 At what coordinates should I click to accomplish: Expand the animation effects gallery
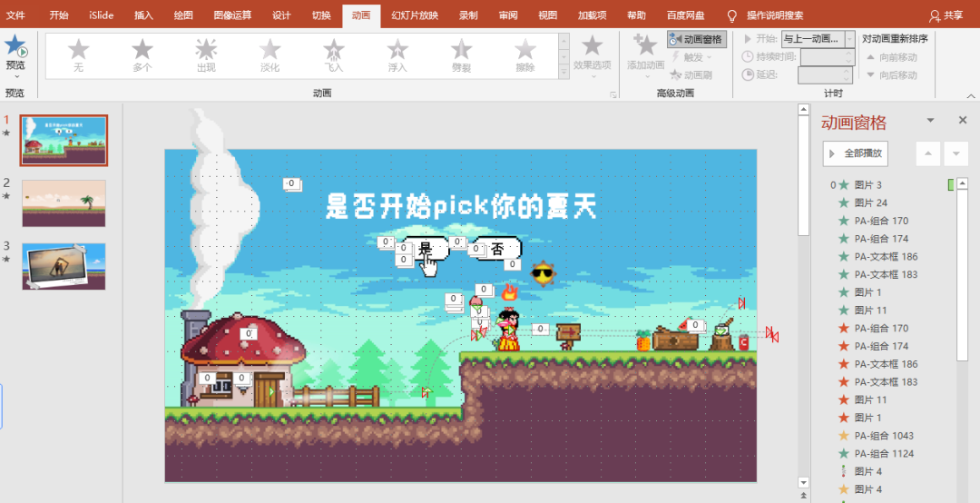click(x=563, y=73)
